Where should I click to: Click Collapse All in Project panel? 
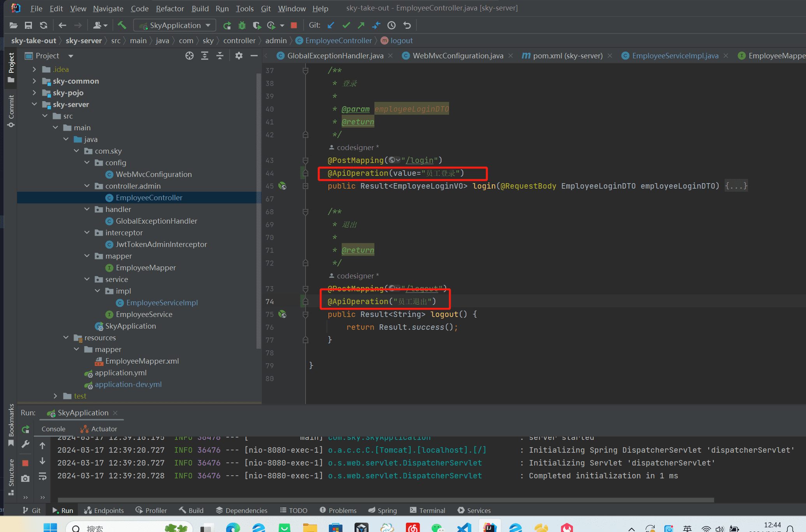[220, 56]
